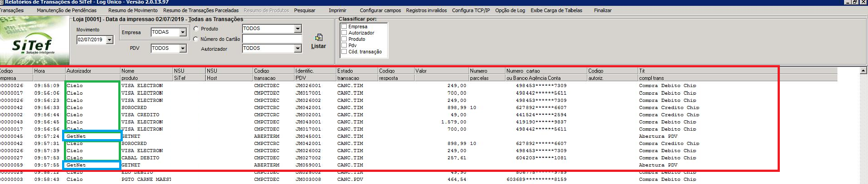The image size is (868, 184).
Task: Click GetNet in 09:57:24 row
Action: click(76, 136)
